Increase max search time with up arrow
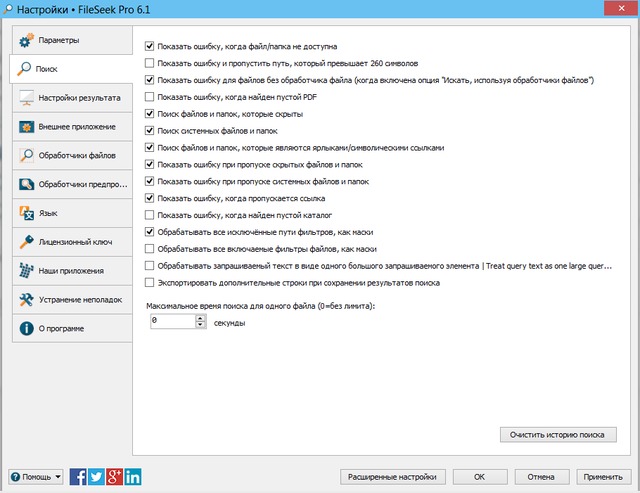Screen dimensions: 640x493 click(x=200, y=318)
